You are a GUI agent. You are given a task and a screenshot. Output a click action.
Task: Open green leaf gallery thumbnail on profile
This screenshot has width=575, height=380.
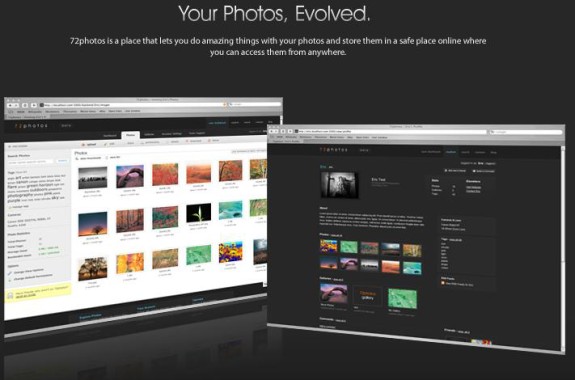[402, 298]
